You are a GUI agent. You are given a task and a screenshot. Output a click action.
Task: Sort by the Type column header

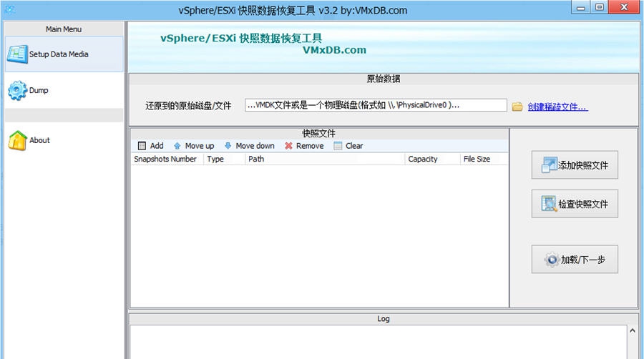[224, 159]
